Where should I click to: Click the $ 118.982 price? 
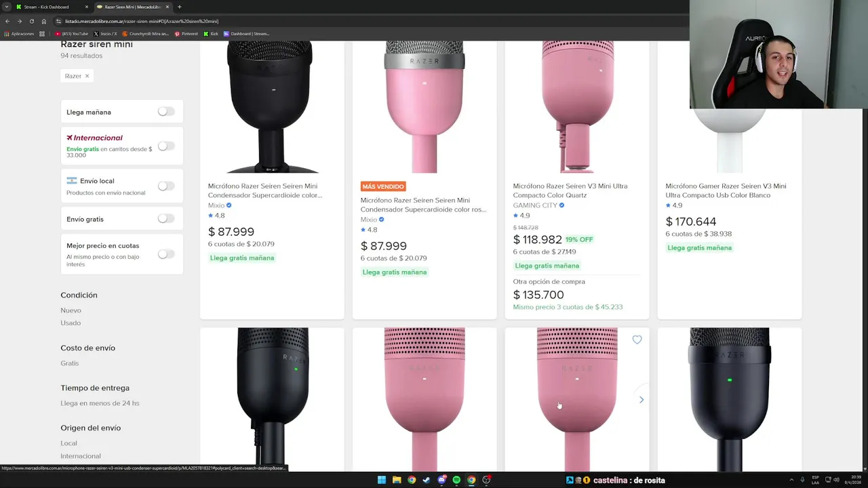(x=538, y=240)
